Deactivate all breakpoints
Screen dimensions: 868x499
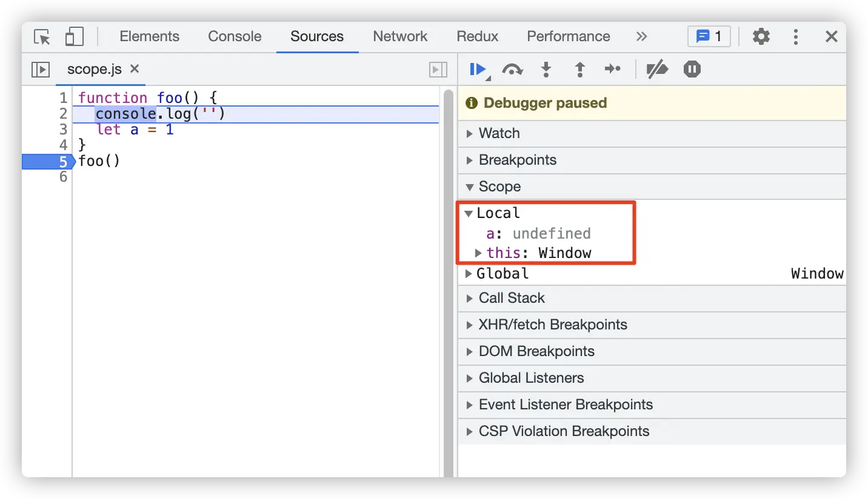pyautogui.click(x=656, y=70)
